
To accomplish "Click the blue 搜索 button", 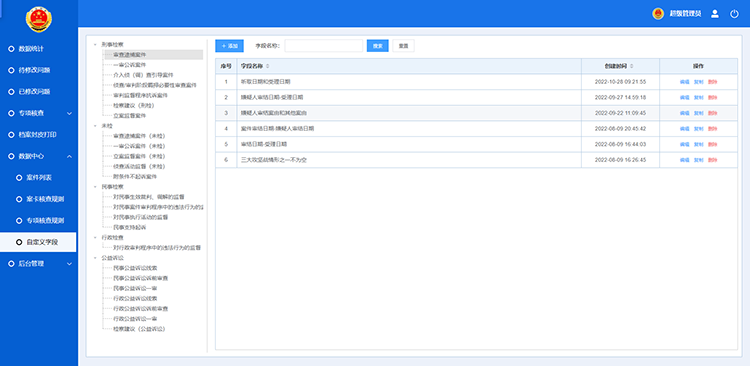I will (377, 46).
